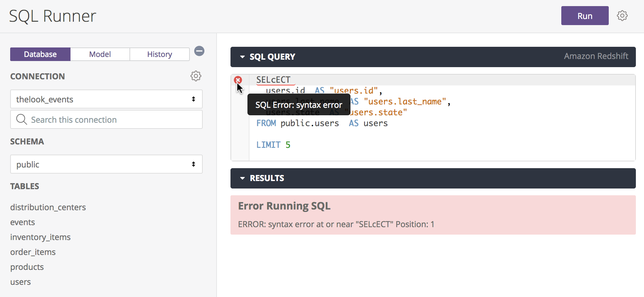Open the History tab

point(159,54)
